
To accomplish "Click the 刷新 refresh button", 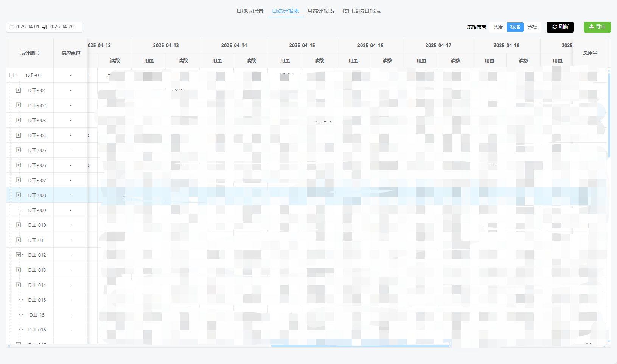I will (560, 27).
